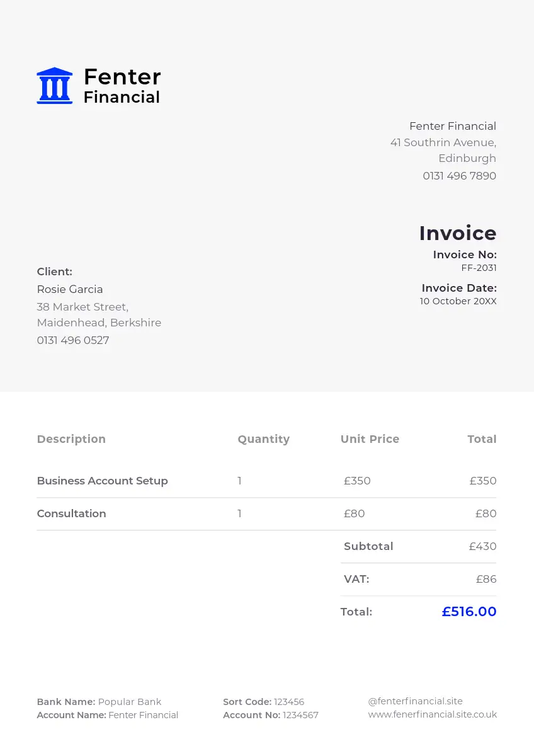Click the VAT amount £86
Image resolution: width=534 pixels, height=756 pixels.
click(486, 579)
